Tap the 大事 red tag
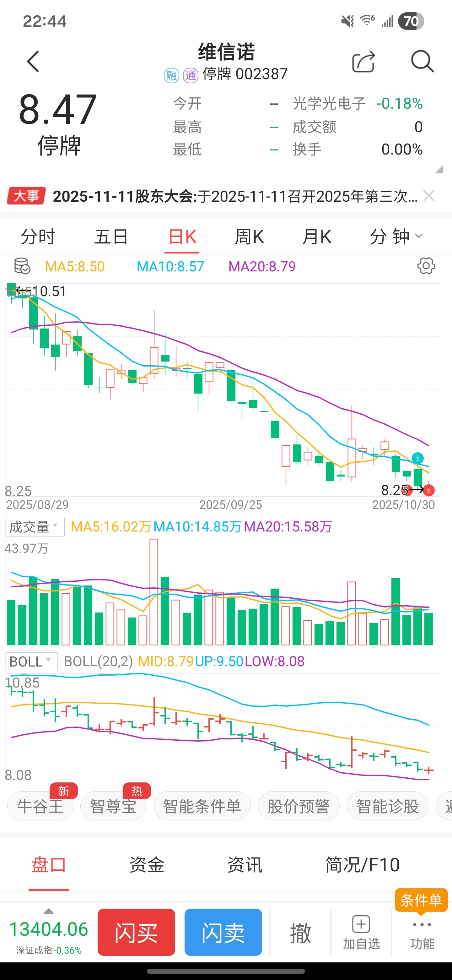This screenshot has width=452, height=980. tap(26, 196)
